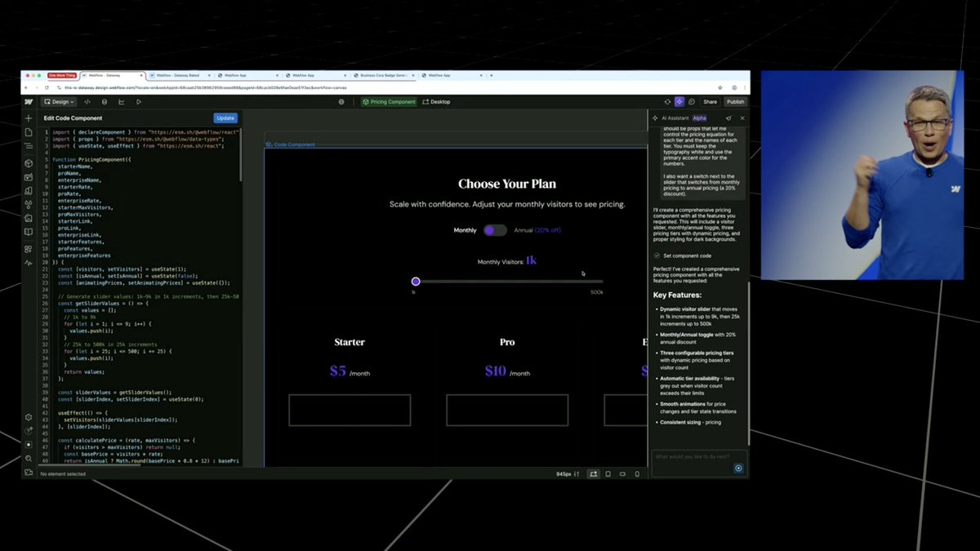Image resolution: width=980 pixels, height=551 pixels.
Task: Click the clear chat icon in AI Assistant header
Action: 728,118
